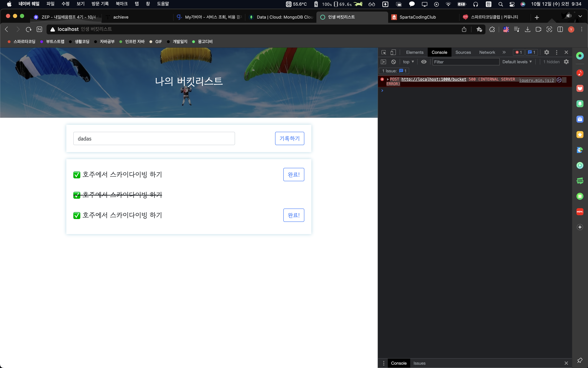Expand the POST error disclosure triangle
Screen dimensions: 588x368
point(388,79)
